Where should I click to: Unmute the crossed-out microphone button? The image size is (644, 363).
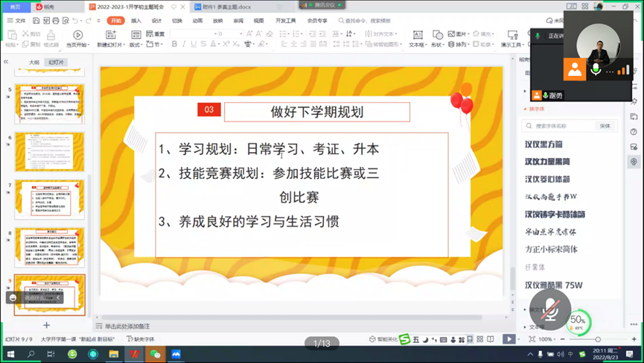[x=550, y=308]
